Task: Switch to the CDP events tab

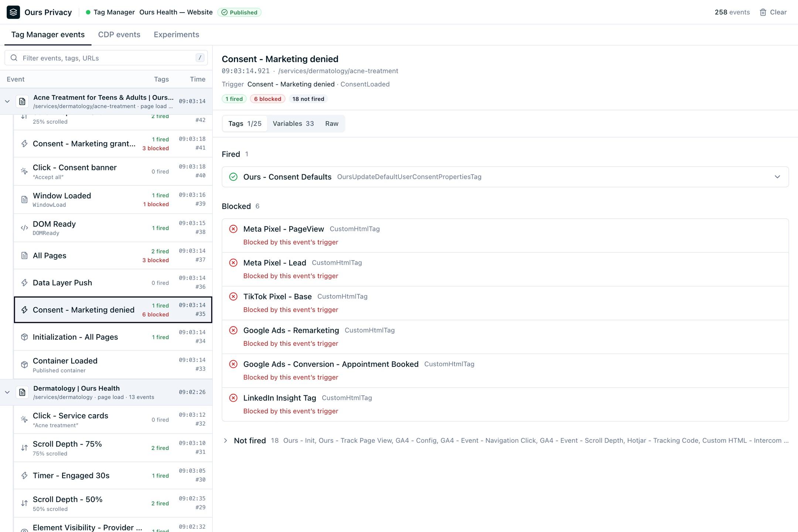Action: (119, 35)
